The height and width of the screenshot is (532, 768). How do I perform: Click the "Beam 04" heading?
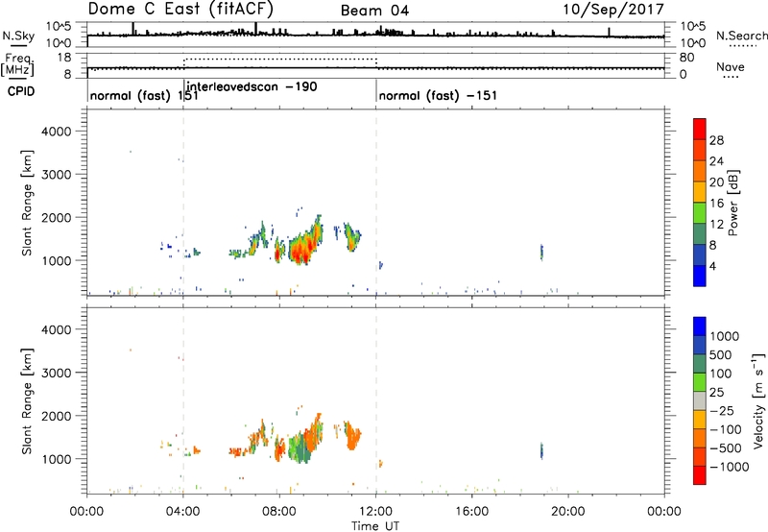[374, 11]
